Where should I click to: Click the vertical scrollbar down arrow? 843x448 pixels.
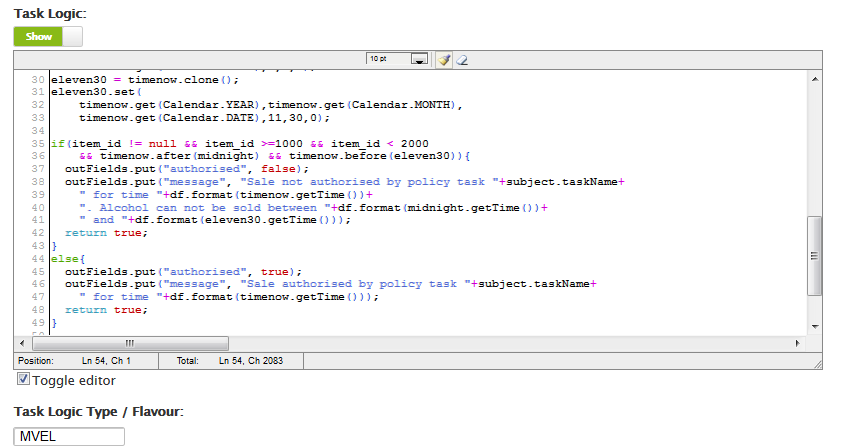815,326
